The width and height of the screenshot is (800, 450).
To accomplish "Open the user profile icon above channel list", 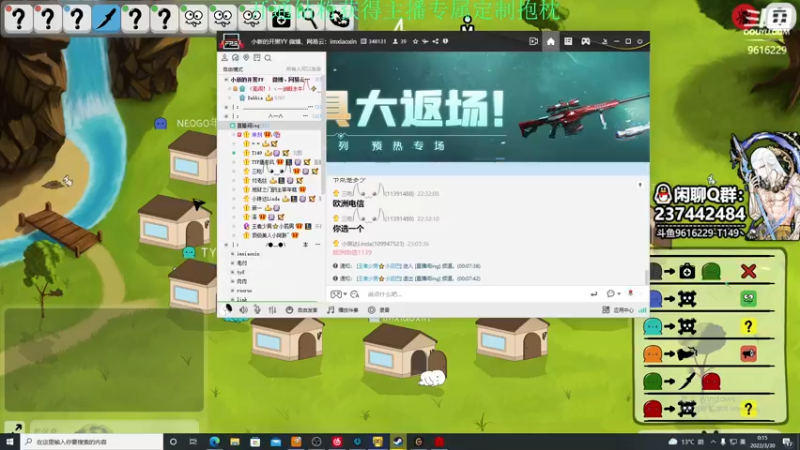I will coord(224,58).
